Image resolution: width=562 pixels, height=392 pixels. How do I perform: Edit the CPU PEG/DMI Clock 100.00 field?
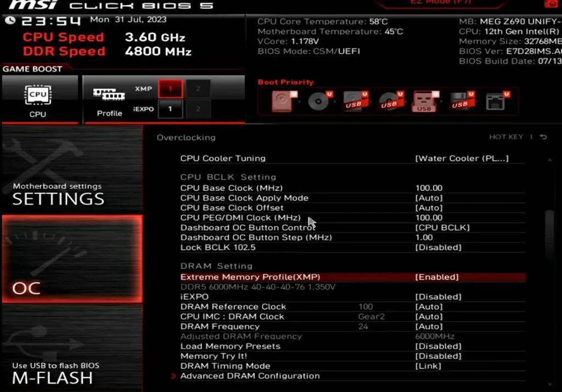(429, 218)
